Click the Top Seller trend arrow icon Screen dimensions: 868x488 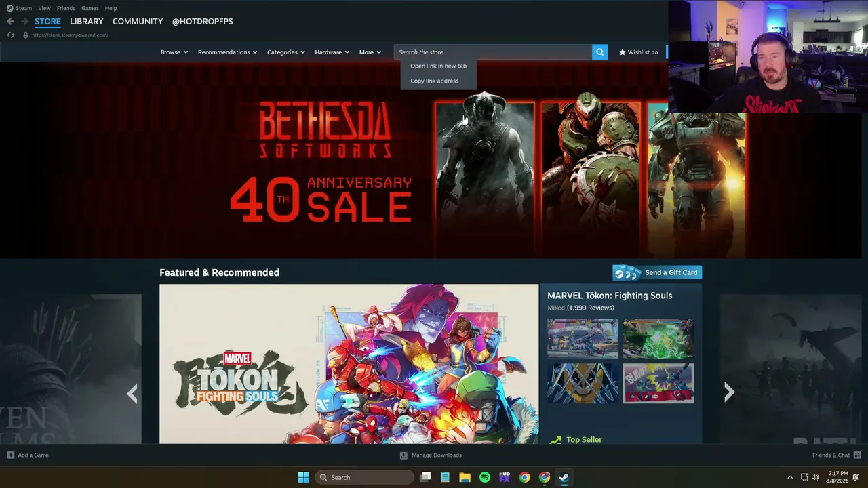click(555, 440)
